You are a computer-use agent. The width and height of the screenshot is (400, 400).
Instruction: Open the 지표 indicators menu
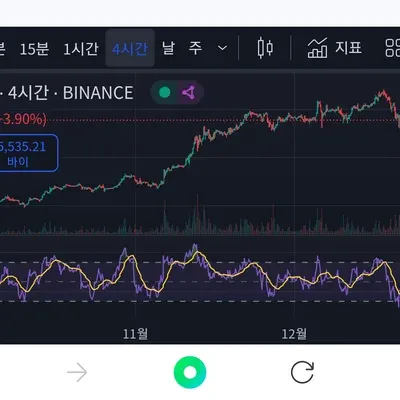click(335, 48)
